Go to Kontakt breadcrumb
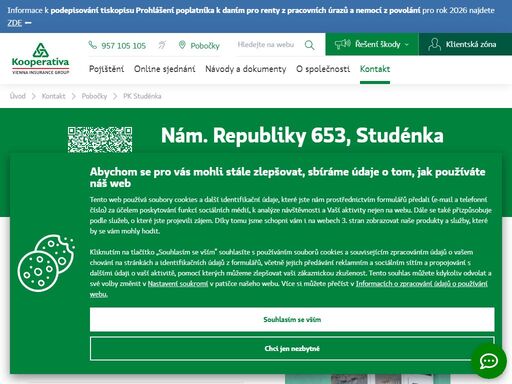Image resolution: width=512 pixels, height=384 pixels. click(53, 96)
